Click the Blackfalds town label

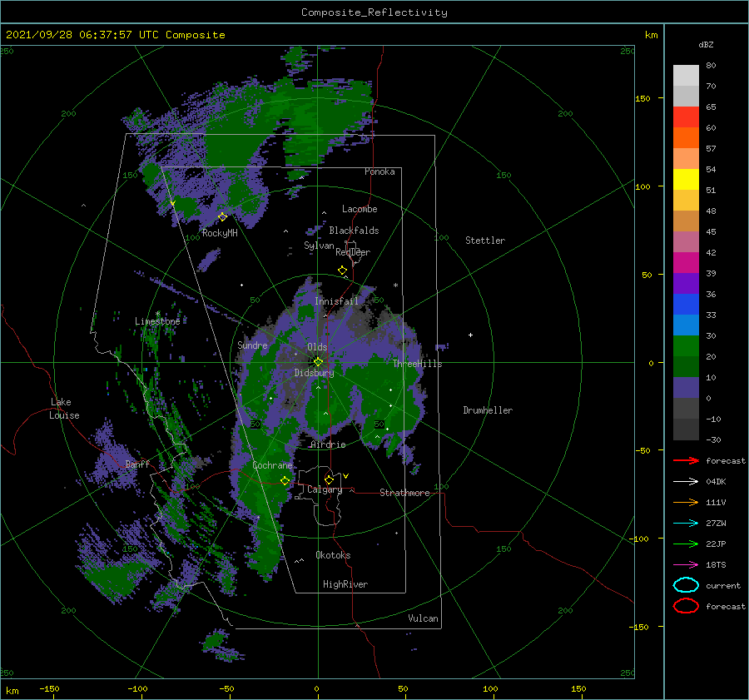pos(354,231)
